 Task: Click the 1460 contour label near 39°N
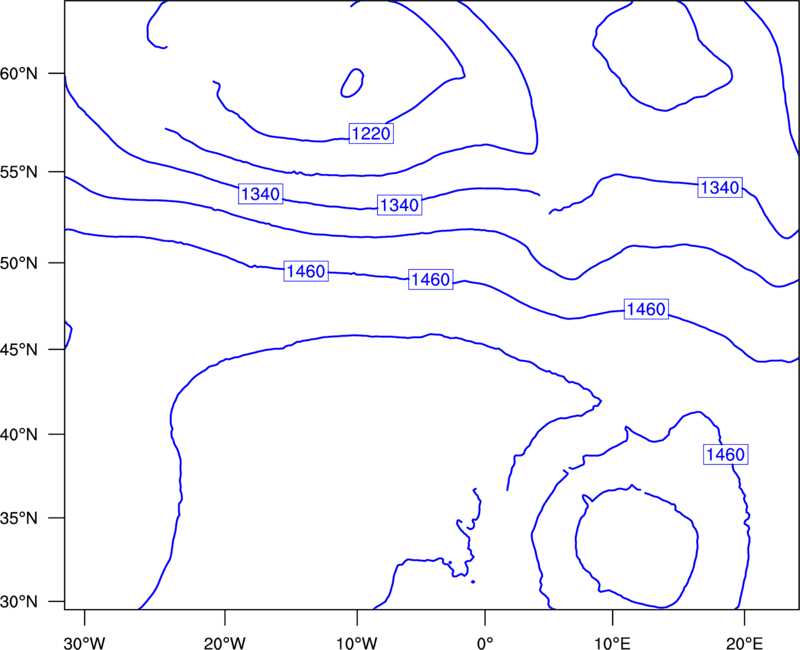(x=726, y=454)
